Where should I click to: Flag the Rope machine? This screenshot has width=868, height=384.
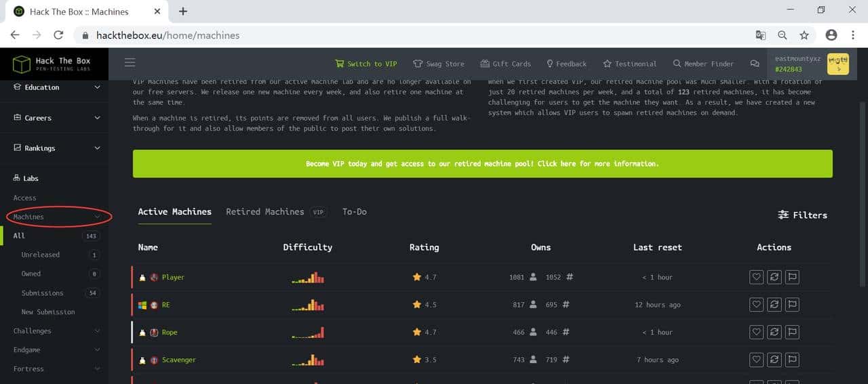coord(792,333)
